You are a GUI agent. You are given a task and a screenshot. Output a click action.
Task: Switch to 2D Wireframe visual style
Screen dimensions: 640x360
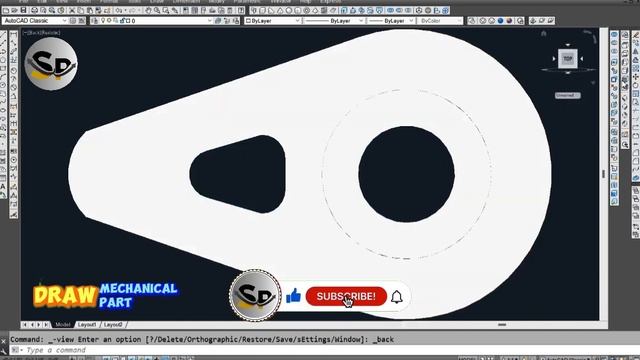tap(472, 20)
